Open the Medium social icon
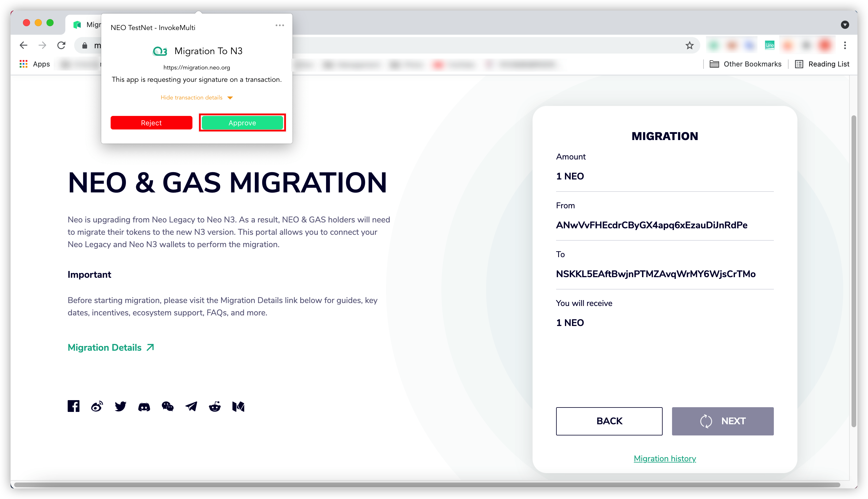This screenshot has height=499, width=868. tap(238, 406)
